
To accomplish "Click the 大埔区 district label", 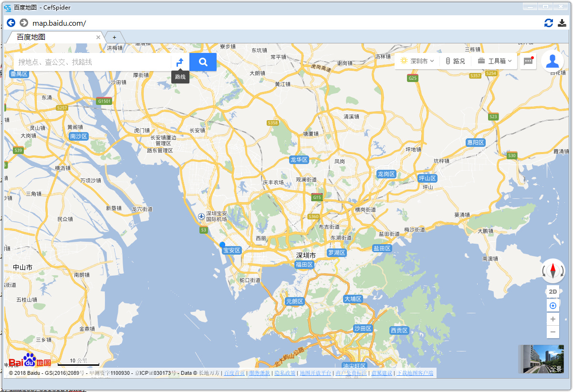I will point(353,299).
